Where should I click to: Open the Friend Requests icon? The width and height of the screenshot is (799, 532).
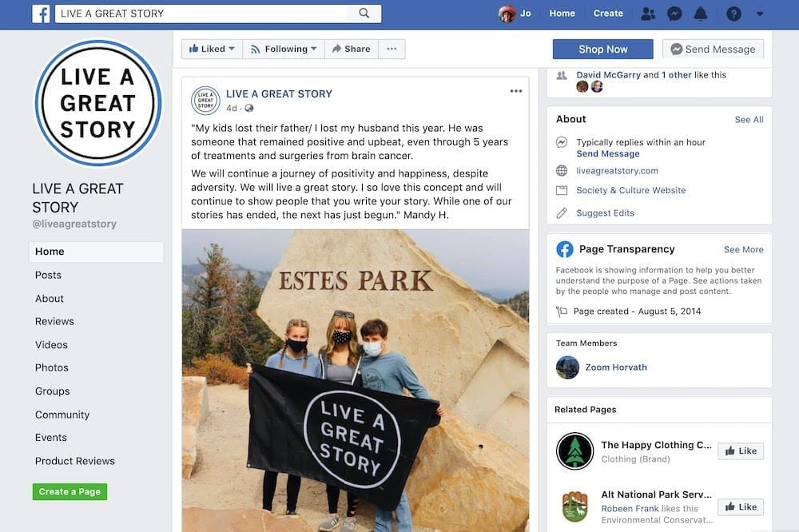[x=648, y=14]
